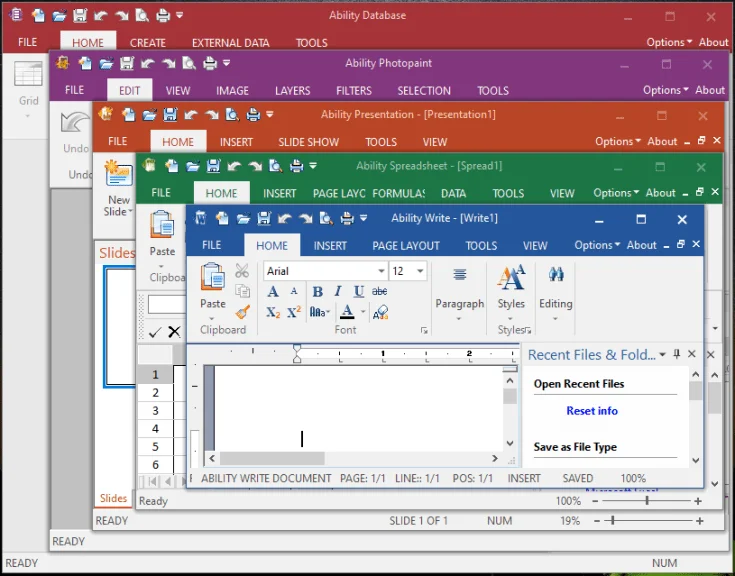735x576 pixels.
Task: Click Paste icon in Ability Spreadsheet
Action: 162,224
